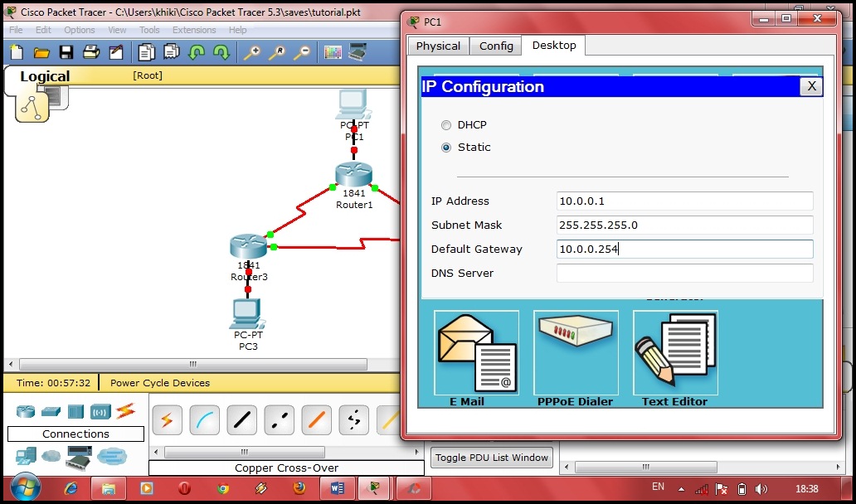Open a file with the folder icon
This screenshot has width=856, height=504.
coord(41,53)
